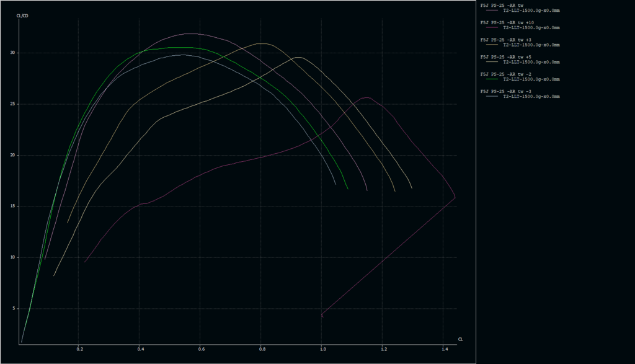Click the 5 tick on the vertical axis
Image resolution: width=635 pixels, height=364 pixels.
(x=14, y=309)
